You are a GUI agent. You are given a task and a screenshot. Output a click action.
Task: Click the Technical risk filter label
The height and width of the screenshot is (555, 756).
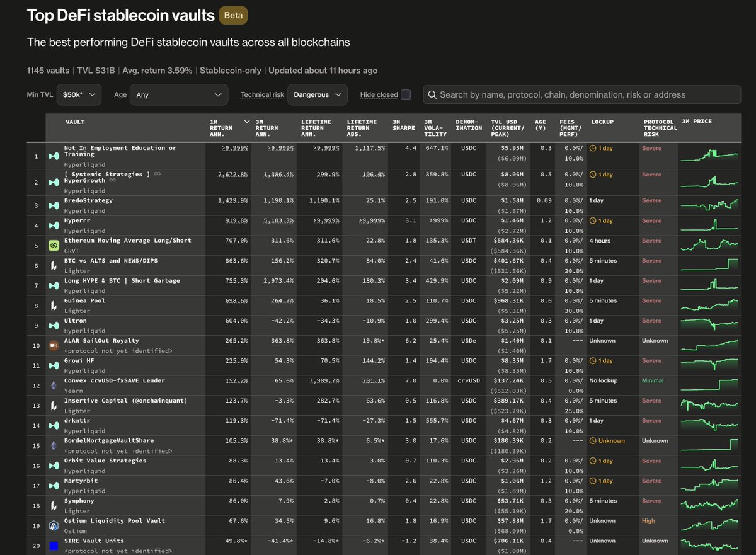pos(262,94)
